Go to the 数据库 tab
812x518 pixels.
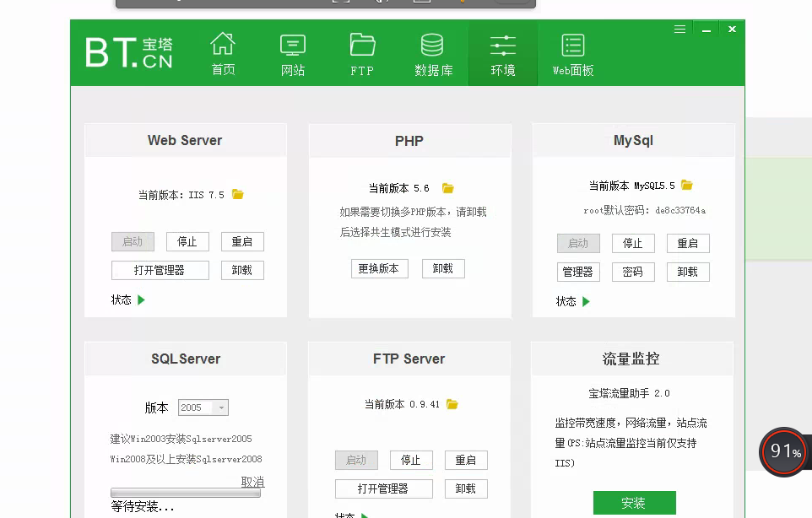point(434,54)
